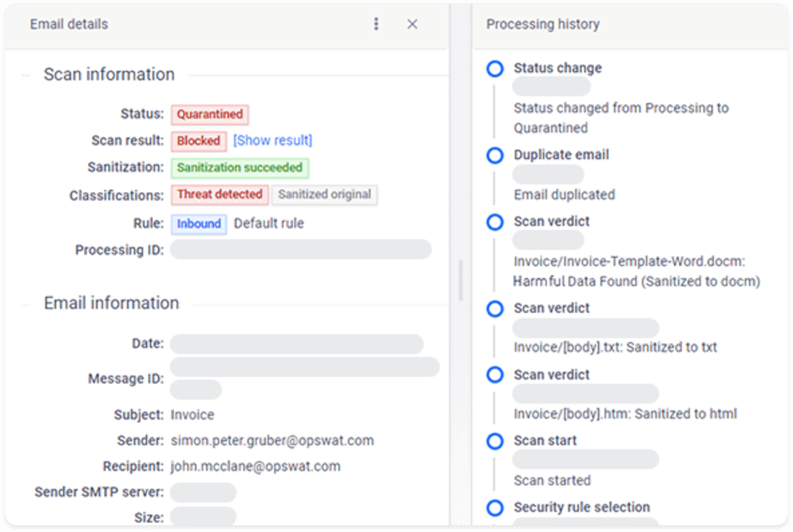The height and width of the screenshot is (532, 793).
Task: Select the Duplicate email timeline marker
Action: 495,155
